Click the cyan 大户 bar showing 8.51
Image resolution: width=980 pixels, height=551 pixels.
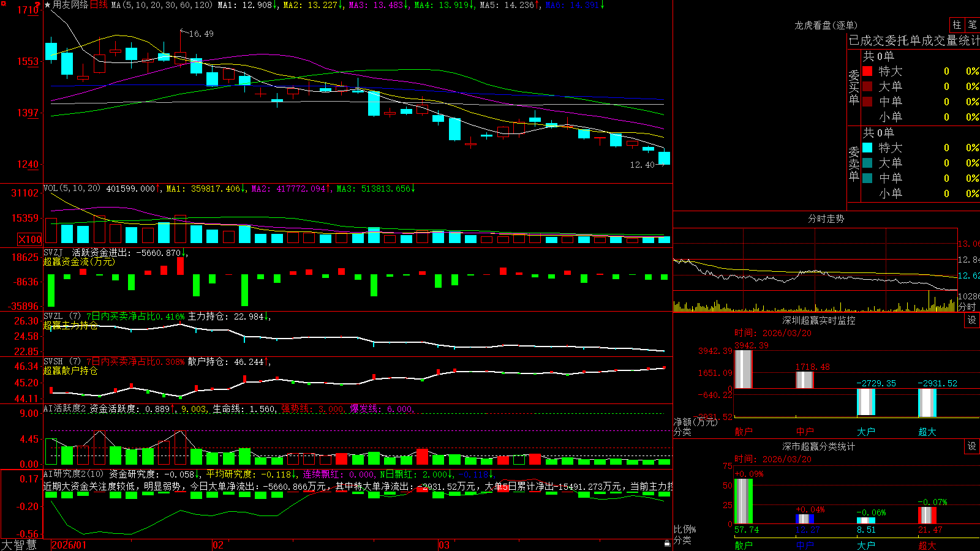click(x=866, y=521)
